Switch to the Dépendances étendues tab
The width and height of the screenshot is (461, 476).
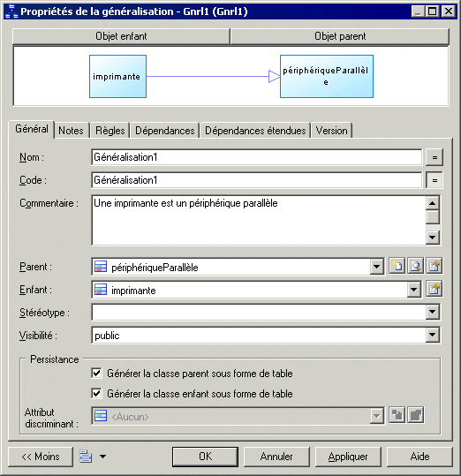pyautogui.click(x=255, y=131)
